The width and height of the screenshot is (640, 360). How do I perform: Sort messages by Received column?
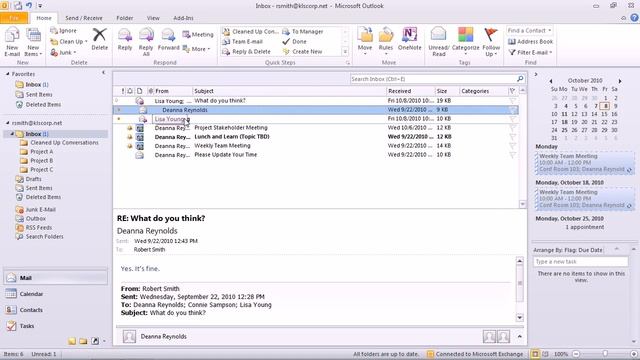click(x=410, y=91)
